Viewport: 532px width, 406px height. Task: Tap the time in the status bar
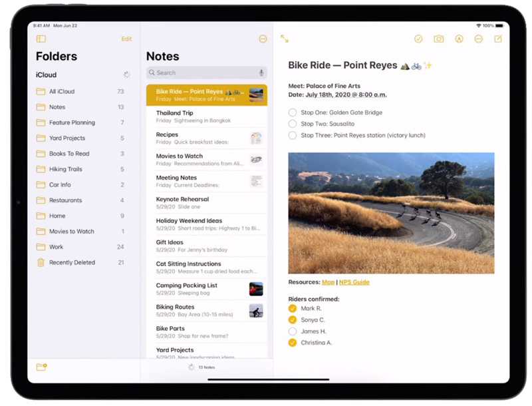(41, 25)
